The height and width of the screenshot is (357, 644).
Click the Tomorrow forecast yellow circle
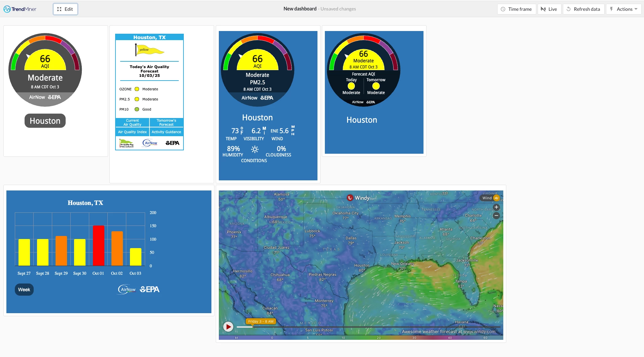[376, 86]
